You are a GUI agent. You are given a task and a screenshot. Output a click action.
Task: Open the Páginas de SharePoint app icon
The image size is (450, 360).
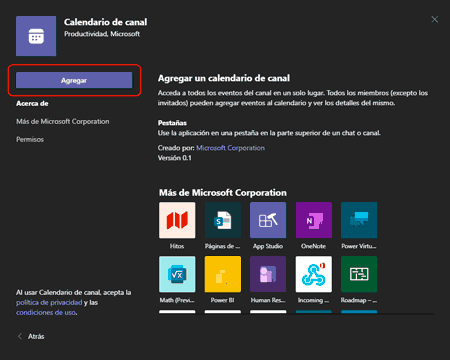tap(223, 220)
